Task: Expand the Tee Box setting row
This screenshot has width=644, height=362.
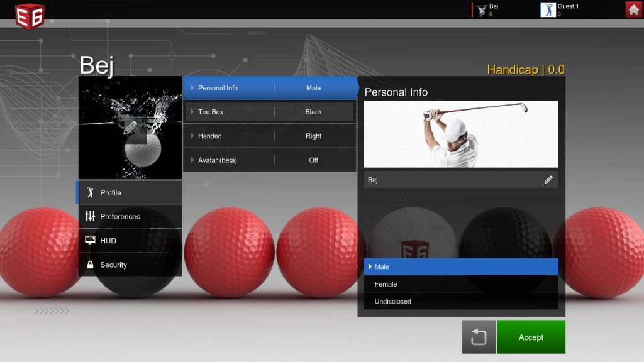Action: (270, 112)
